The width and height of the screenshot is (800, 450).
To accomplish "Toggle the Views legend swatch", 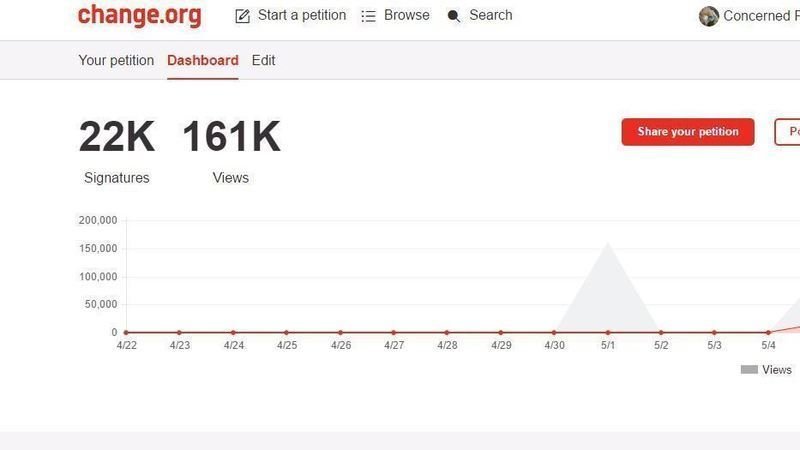I will [x=749, y=370].
